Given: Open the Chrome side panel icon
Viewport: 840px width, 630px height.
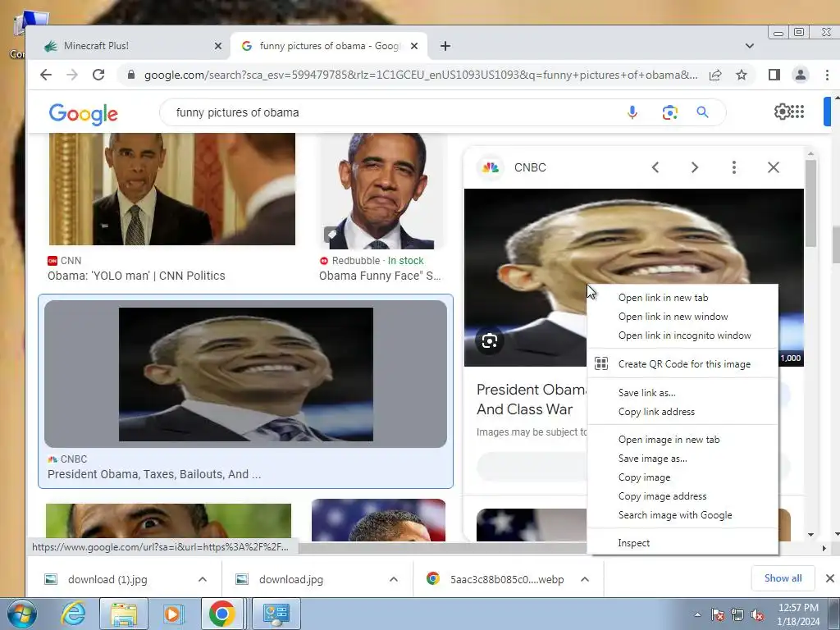Looking at the screenshot, I should coord(774,75).
